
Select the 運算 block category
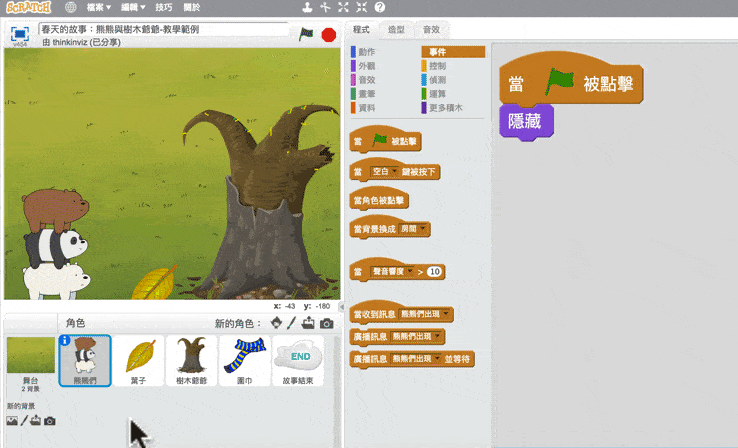434,94
